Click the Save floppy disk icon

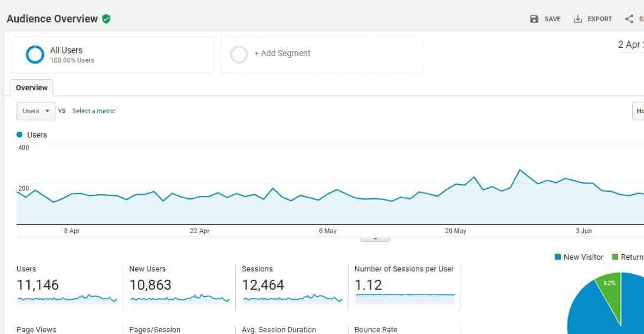point(534,19)
